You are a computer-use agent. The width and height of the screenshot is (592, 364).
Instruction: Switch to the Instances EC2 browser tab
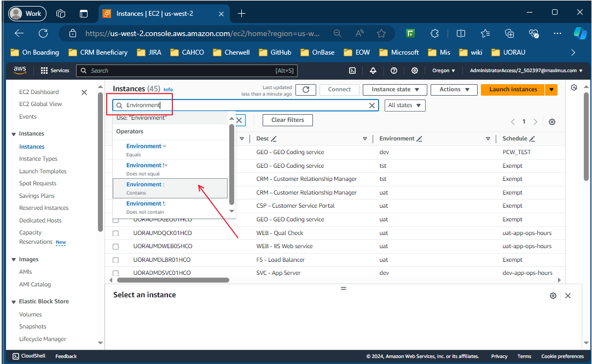pyautogui.click(x=164, y=14)
